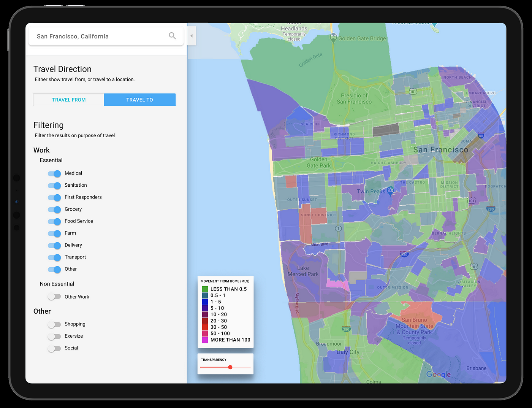
Task: Click the blue 1 - 5 legend swatch
Action: (x=205, y=302)
